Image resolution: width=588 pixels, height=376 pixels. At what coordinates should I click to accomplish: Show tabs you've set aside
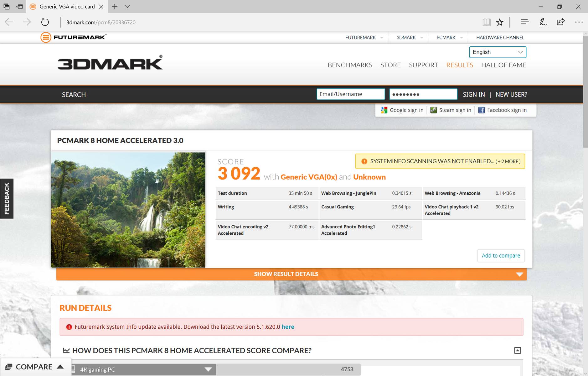[6, 7]
